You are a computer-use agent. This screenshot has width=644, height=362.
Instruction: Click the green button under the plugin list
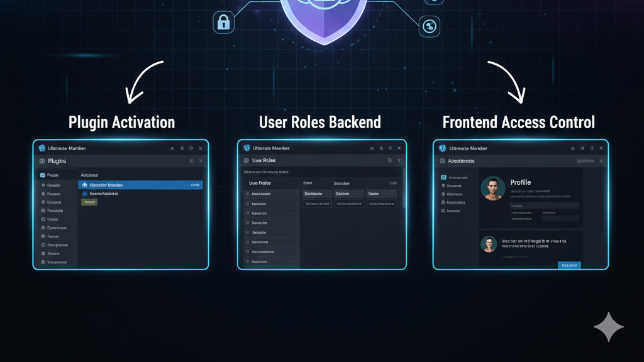click(x=89, y=203)
